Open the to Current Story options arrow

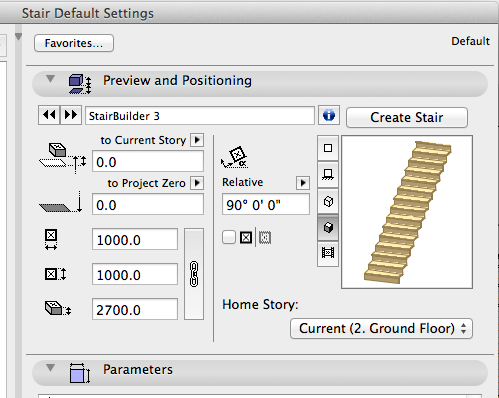coord(197,140)
